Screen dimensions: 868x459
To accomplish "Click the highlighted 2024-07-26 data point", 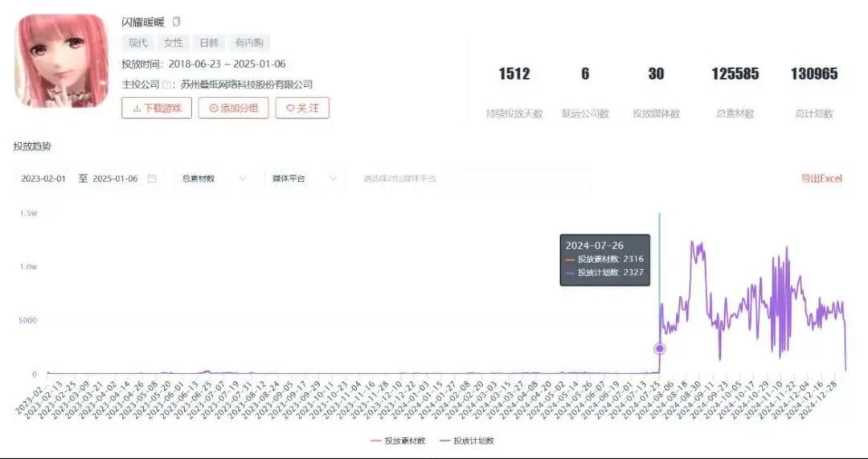I will coord(660,349).
